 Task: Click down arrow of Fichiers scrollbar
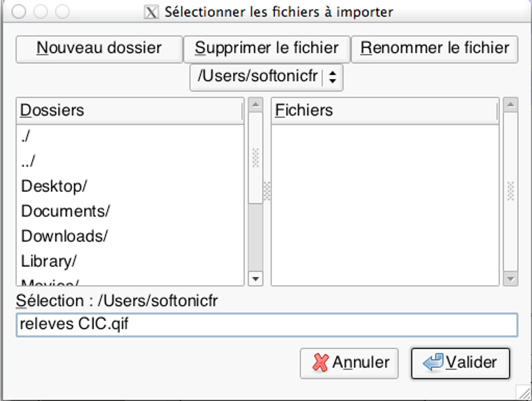(511, 279)
